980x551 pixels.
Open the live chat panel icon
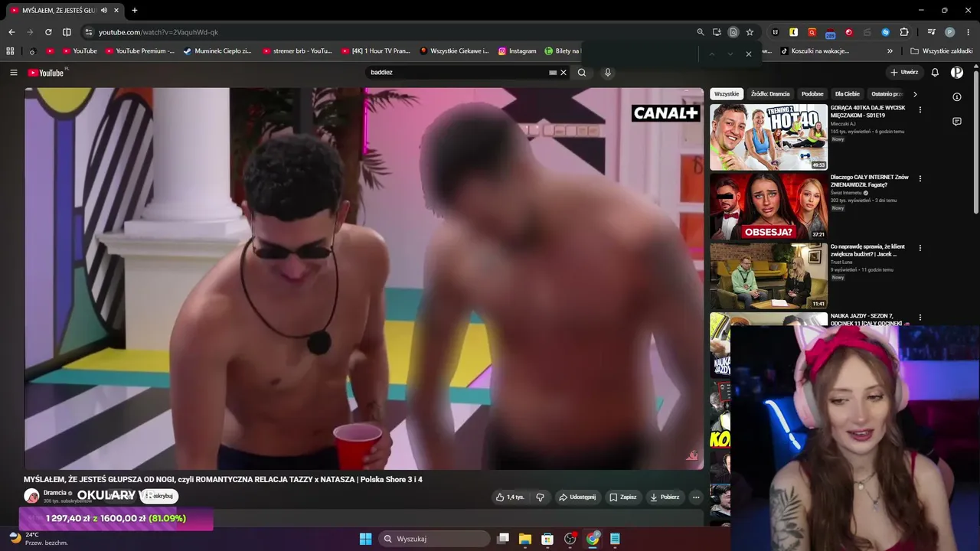[x=957, y=122]
